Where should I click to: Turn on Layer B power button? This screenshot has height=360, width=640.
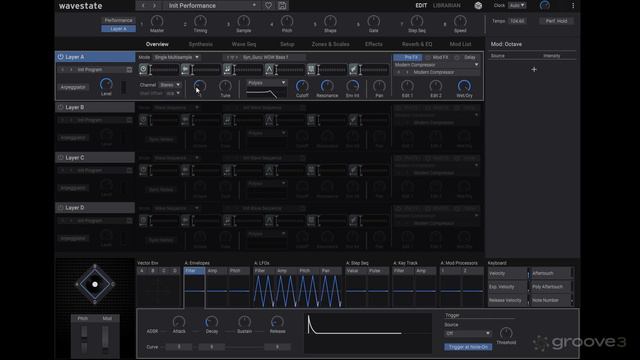coord(60,107)
